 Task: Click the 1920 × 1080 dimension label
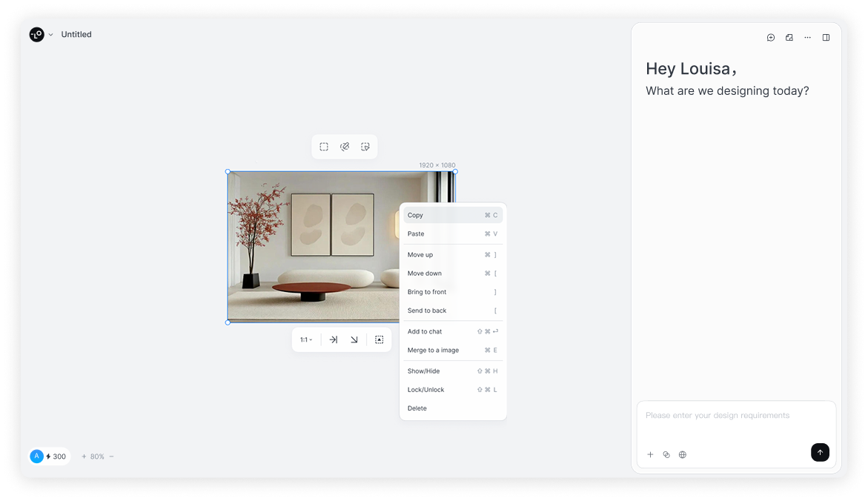point(437,165)
